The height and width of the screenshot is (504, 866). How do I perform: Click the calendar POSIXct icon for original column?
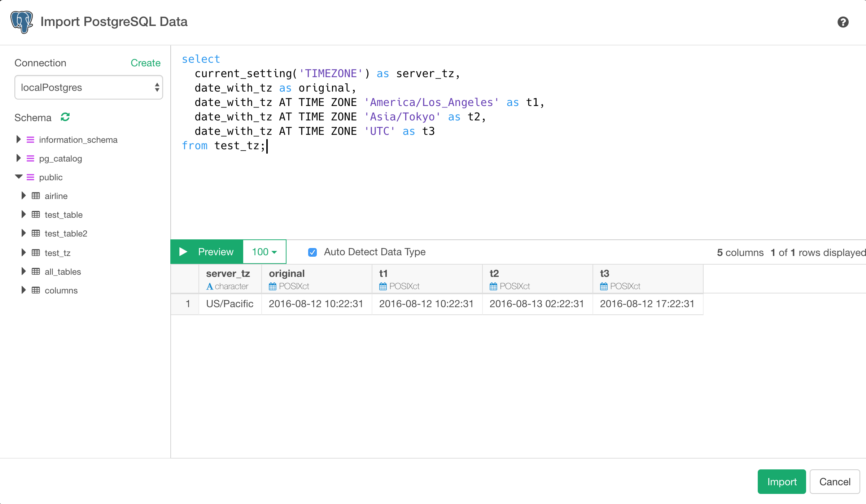click(272, 286)
